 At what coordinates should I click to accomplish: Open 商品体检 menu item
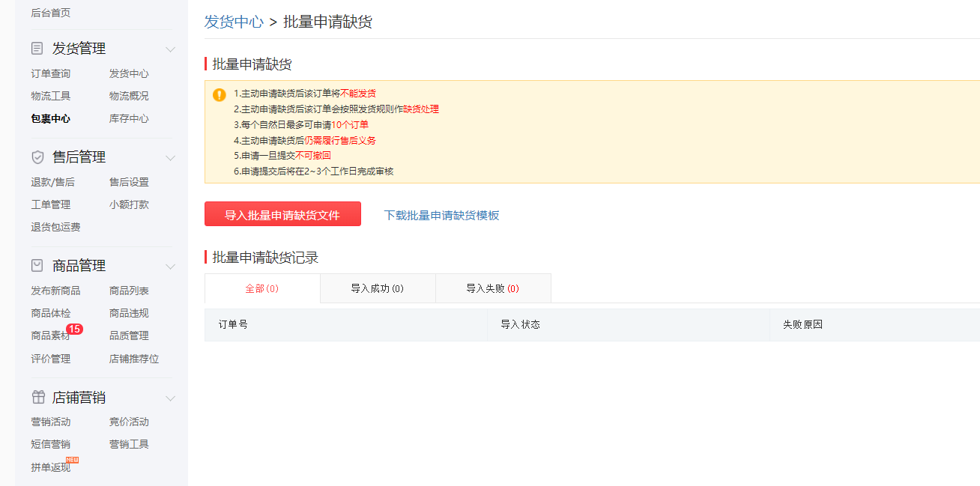tap(51, 313)
